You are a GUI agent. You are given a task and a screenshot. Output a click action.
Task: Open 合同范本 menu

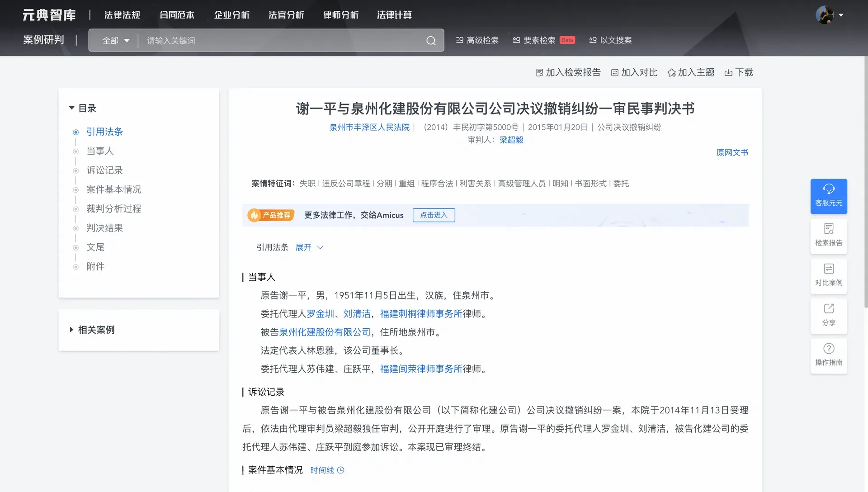coord(177,15)
